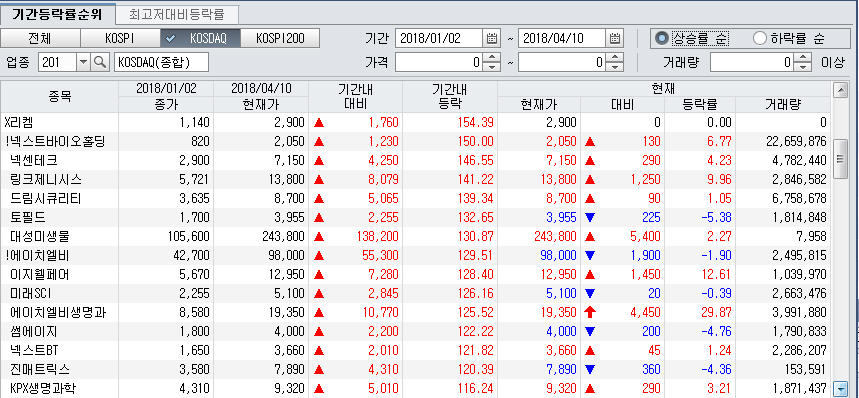859x398 pixels.
Task: Sort by the 종목 column header
Action: coord(59,97)
